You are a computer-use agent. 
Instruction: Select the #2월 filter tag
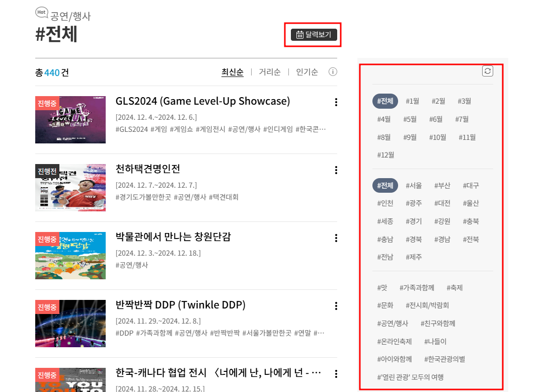439,101
